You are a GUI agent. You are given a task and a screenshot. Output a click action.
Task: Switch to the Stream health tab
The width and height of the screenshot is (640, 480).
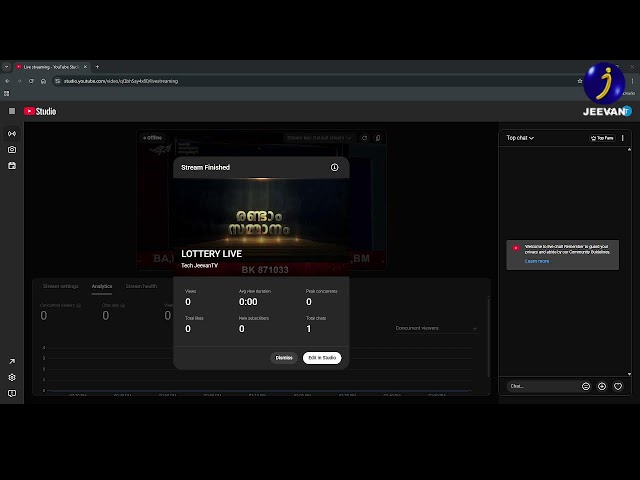coord(141,286)
